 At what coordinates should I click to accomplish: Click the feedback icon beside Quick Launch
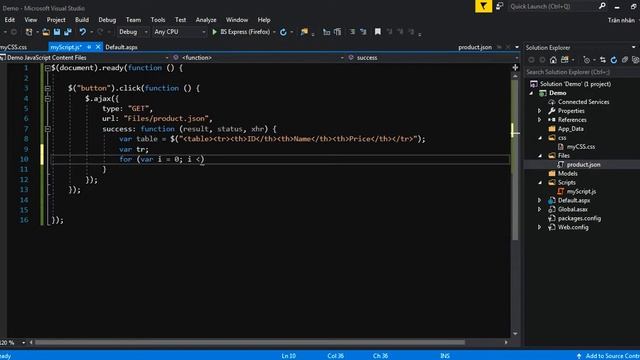(500, 6)
